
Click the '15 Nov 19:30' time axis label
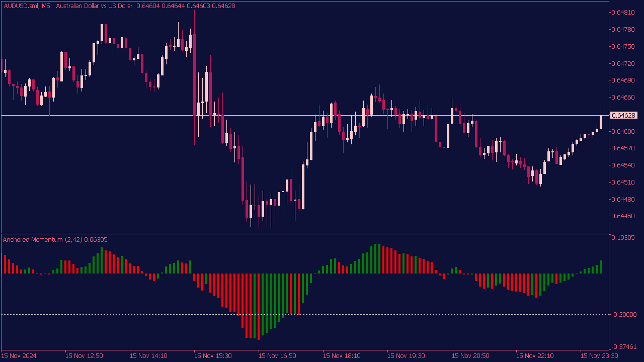pyautogui.click(x=406, y=355)
